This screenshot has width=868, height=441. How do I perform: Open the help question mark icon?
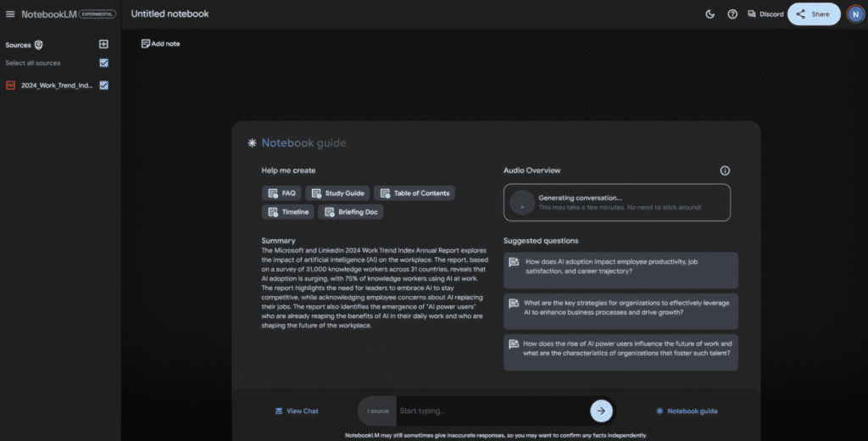(732, 14)
